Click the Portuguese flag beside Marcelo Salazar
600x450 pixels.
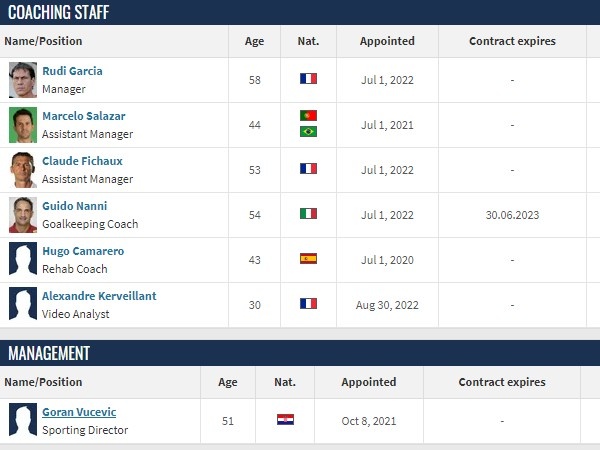tap(308, 115)
